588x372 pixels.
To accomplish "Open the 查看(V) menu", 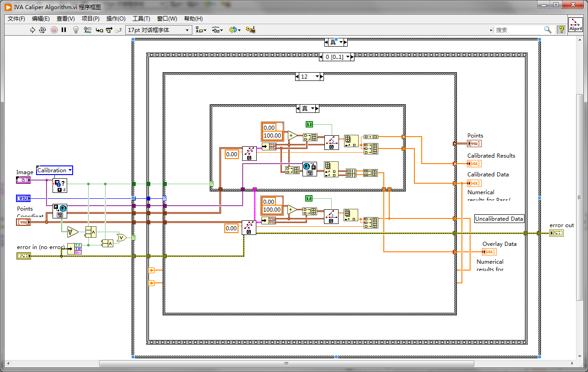I will (65, 19).
